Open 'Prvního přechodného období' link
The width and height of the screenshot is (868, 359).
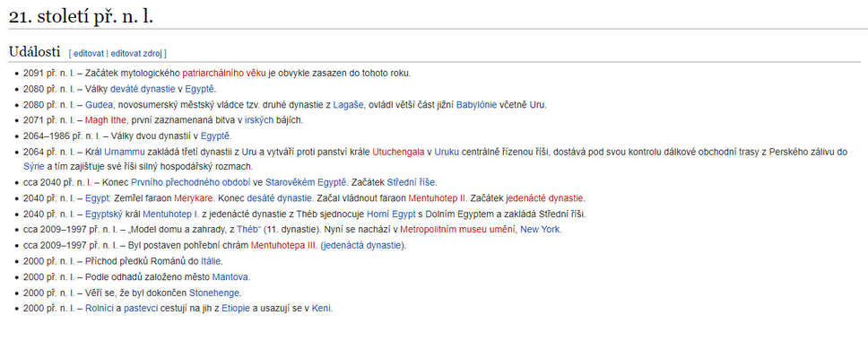(190, 182)
